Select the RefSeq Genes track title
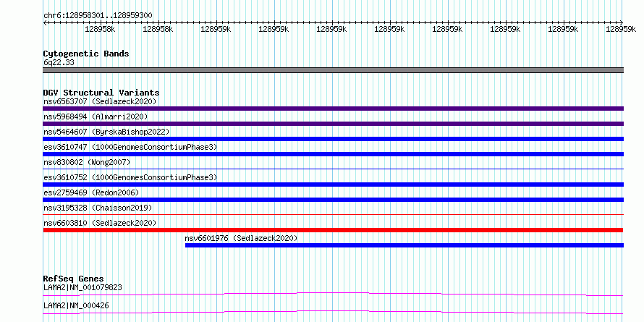Screen dimensions: 644x322 [74, 279]
